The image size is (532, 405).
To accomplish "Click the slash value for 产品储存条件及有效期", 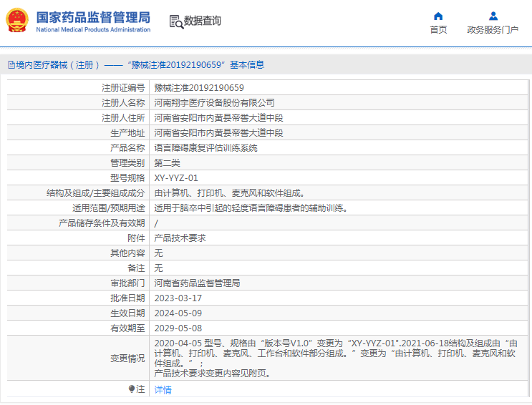I will pos(156,223).
